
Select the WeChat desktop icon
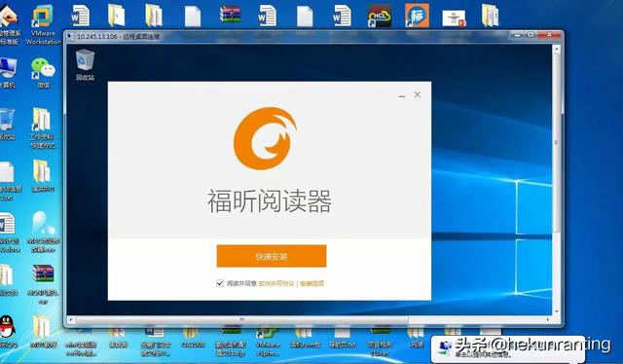click(43, 73)
